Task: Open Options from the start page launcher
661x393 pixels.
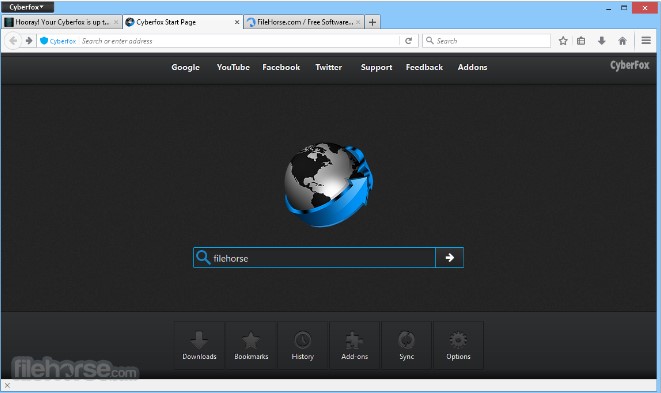Action: pyautogui.click(x=458, y=345)
